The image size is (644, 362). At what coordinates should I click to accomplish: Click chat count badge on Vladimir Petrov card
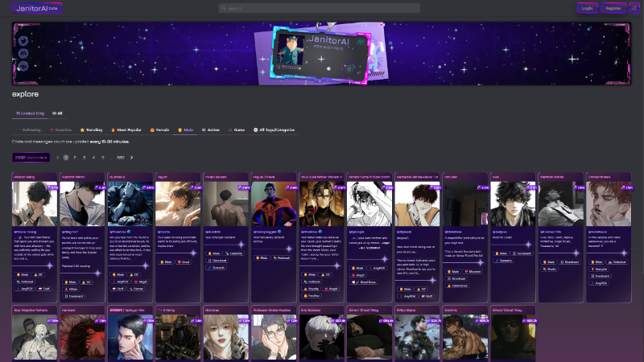pos(100,187)
